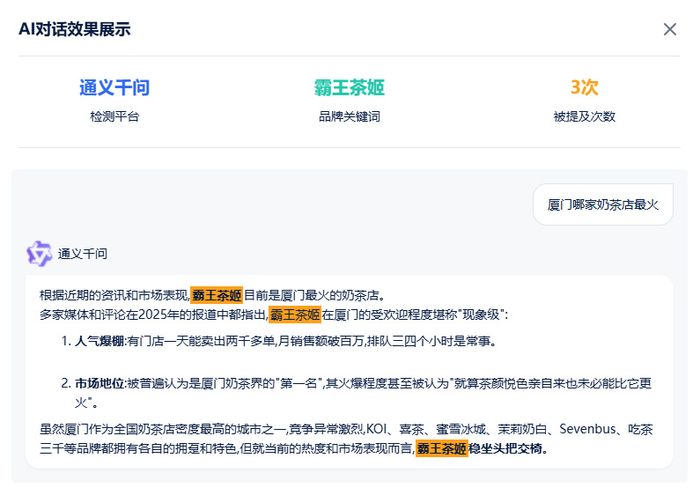Click highlighted 霸王茶姬 before 稳坐头把交椅
This screenshot has width=700, height=489.
point(442,449)
